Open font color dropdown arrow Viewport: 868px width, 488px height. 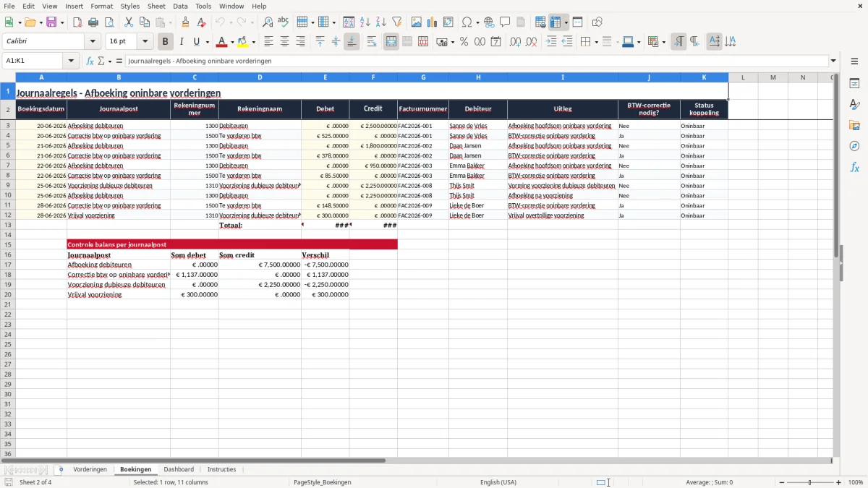pos(231,42)
